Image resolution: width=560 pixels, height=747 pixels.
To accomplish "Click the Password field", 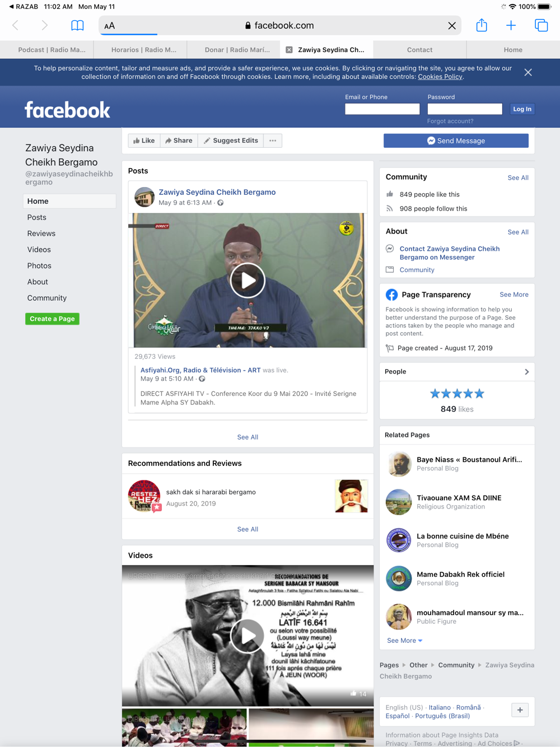I will pos(465,109).
